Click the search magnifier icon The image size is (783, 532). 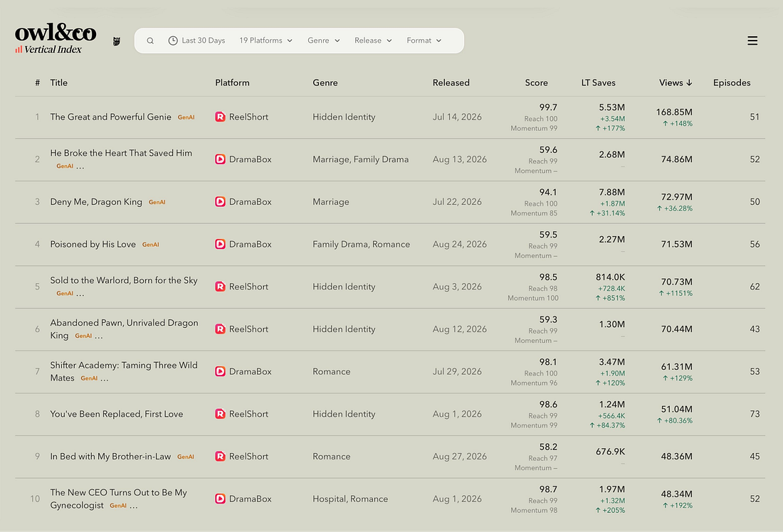pos(149,41)
